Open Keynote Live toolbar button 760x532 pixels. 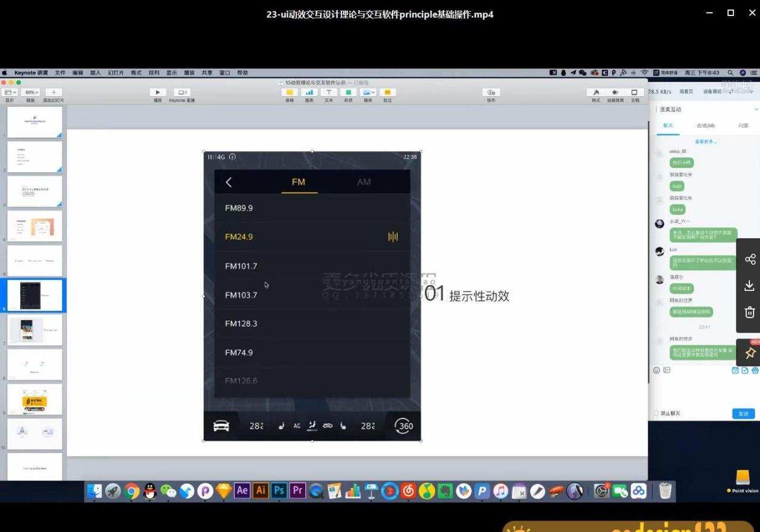click(182, 92)
